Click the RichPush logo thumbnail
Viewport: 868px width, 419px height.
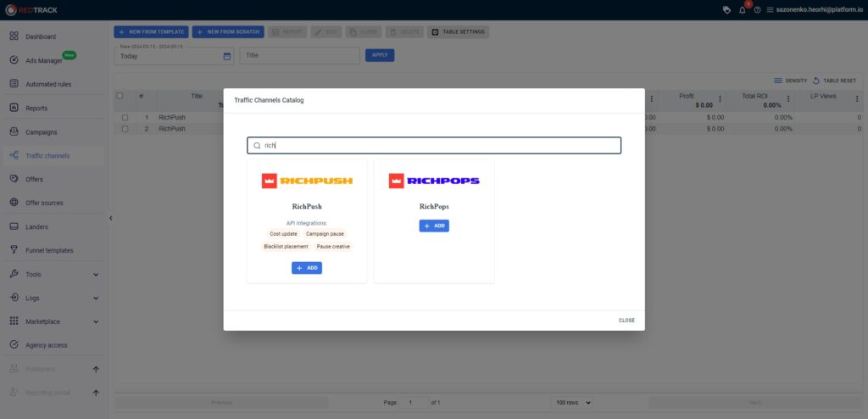pos(307,181)
